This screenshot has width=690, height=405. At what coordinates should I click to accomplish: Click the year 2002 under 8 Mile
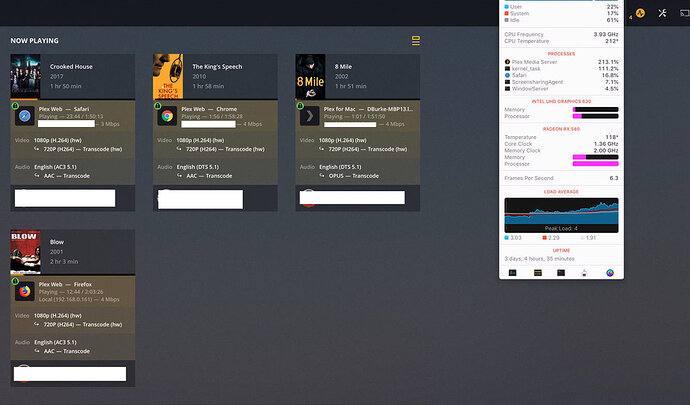341,76
